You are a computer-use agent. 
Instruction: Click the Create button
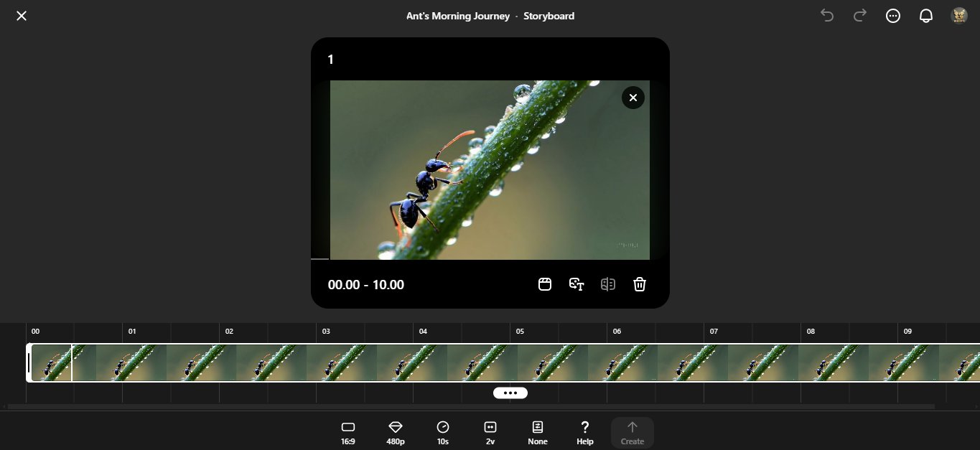coord(633,433)
